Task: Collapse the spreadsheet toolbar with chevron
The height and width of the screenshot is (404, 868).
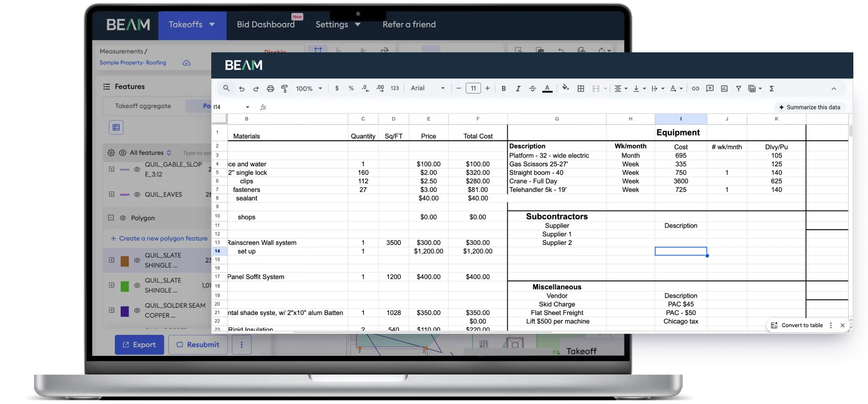Action: point(833,88)
